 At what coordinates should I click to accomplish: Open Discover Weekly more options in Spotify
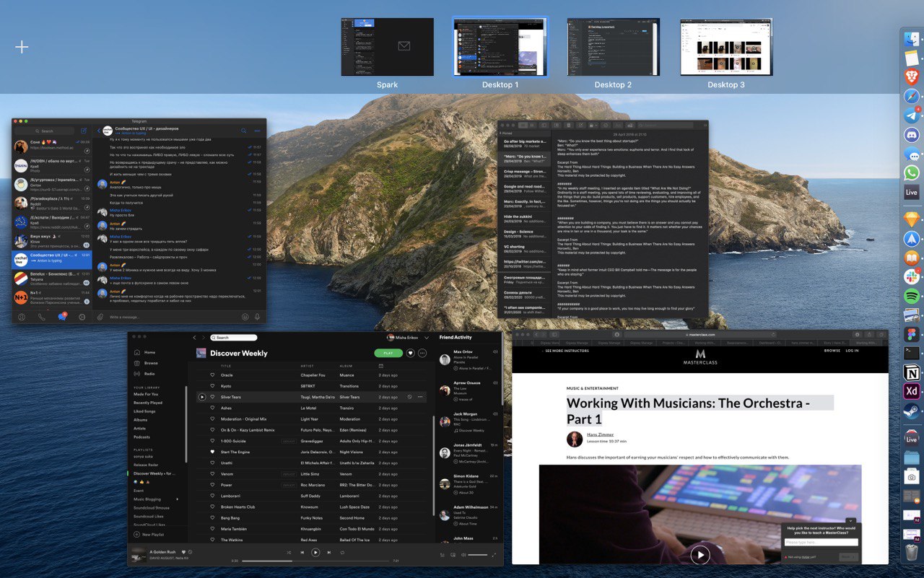click(422, 354)
